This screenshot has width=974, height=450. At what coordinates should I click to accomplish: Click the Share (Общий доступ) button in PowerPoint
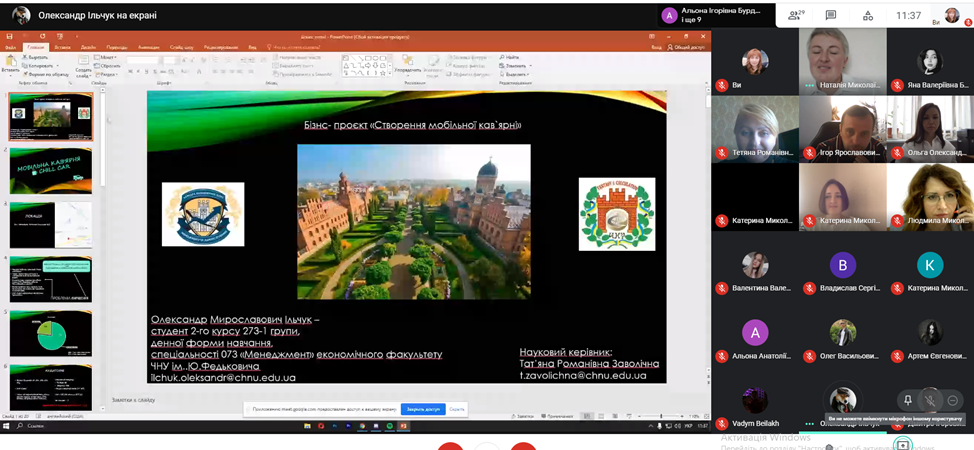[x=686, y=47]
